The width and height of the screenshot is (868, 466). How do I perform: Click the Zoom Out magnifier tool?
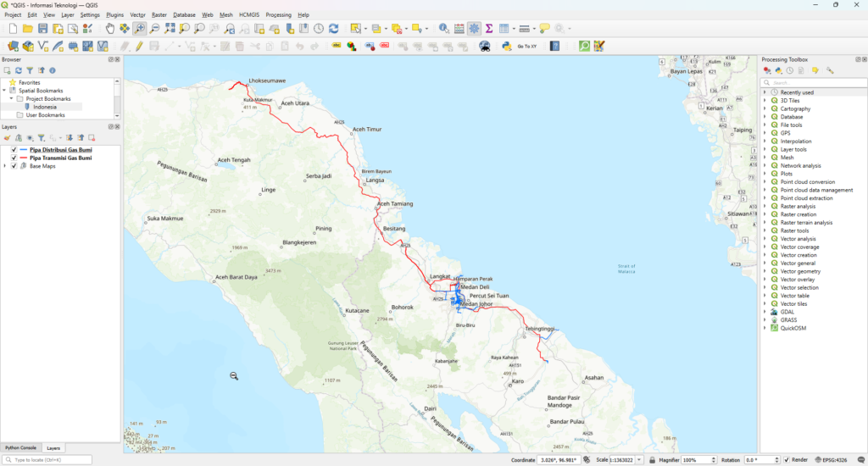click(155, 29)
